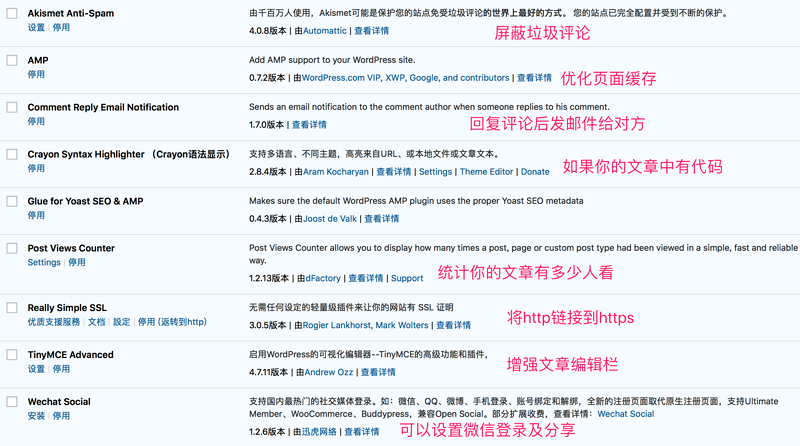
Task: Open Rogier Lankhorst, Mark Wolters author link
Action: (365, 326)
